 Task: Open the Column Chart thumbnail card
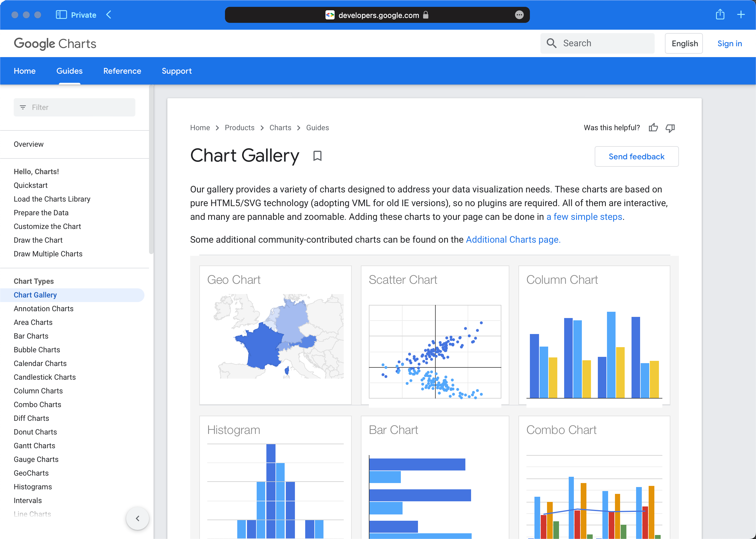594,335
